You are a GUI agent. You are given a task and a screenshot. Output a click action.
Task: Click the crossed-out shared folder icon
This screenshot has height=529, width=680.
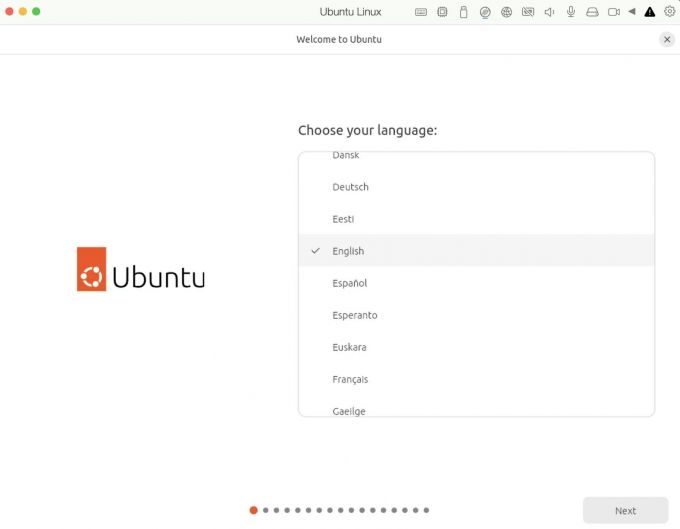pos(528,12)
